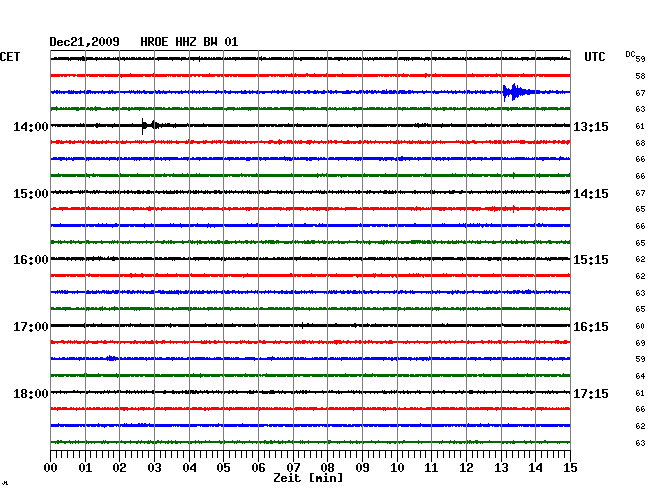
Task: Click the large blue seismic event near minute 13
Action: pyautogui.click(x=518, y=92)
